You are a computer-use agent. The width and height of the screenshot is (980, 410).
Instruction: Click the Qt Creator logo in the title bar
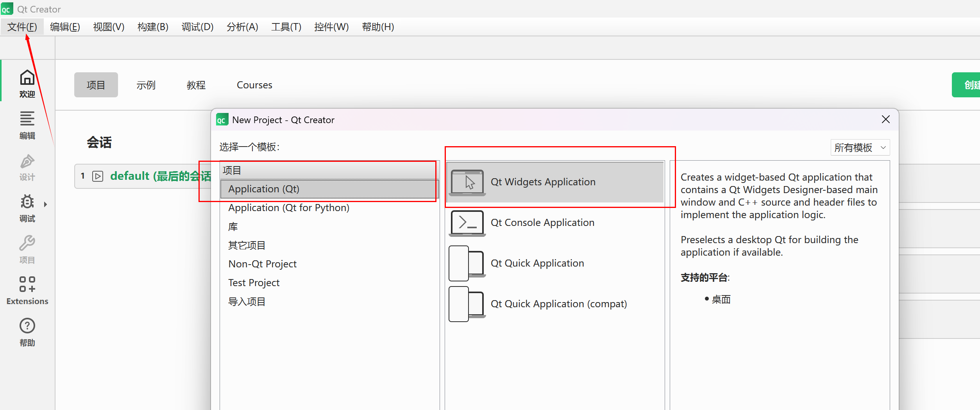[x=7, y=9]
